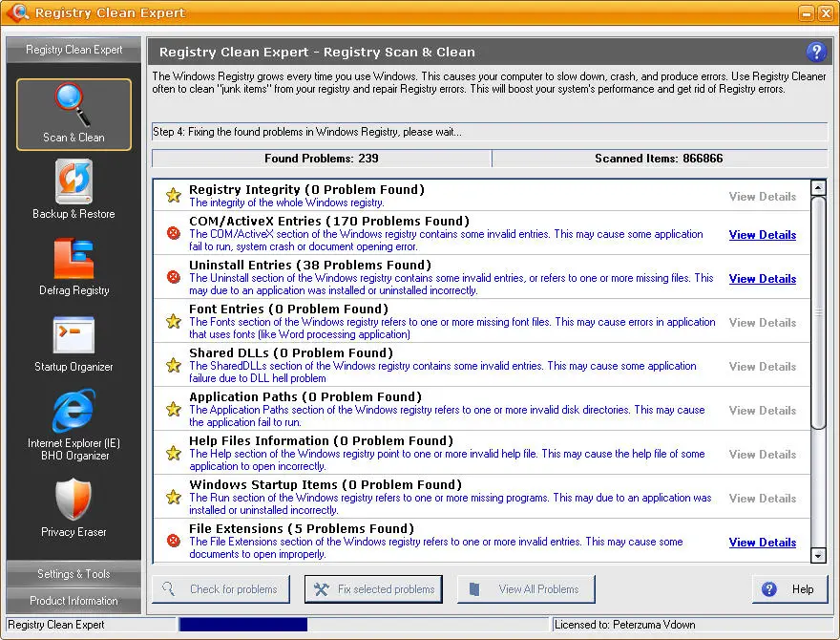Click blue question mark icon in header
840x640 pixels.
(x=816, y=52)
